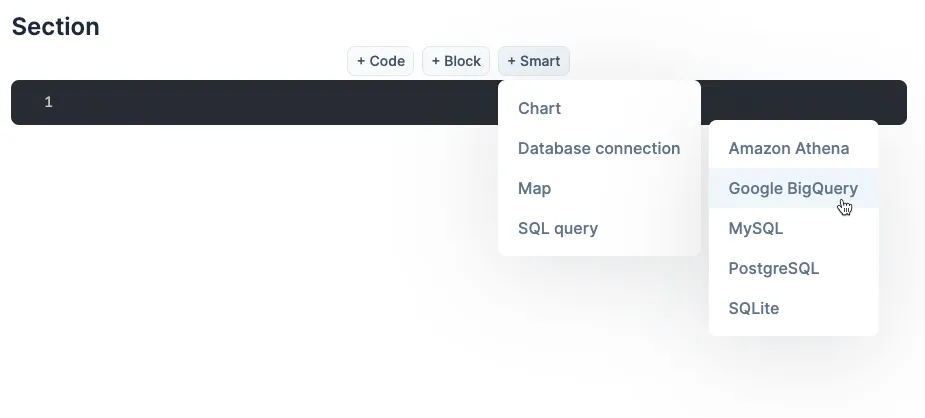
Task: Add a new Block cell
Action: pyautogui.click(x=456, y=61)
